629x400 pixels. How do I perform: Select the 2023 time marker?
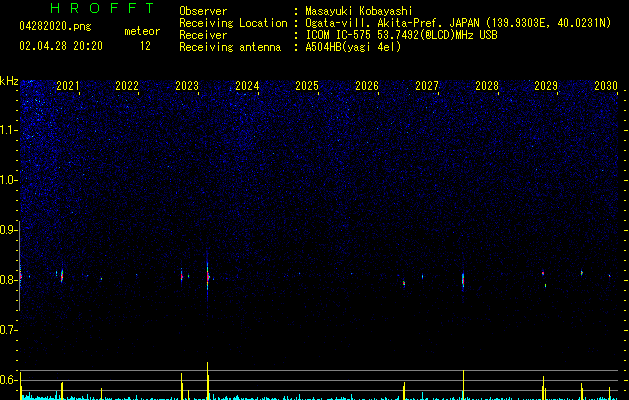point(187,86)
